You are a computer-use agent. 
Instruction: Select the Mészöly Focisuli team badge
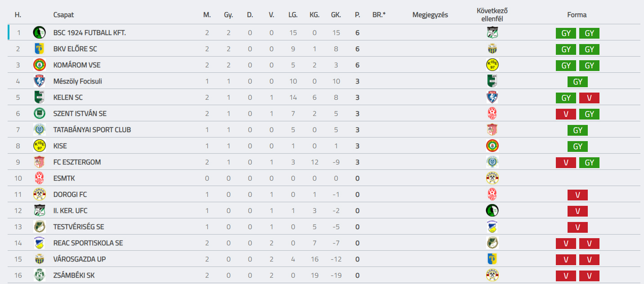(x=40, y=81)
